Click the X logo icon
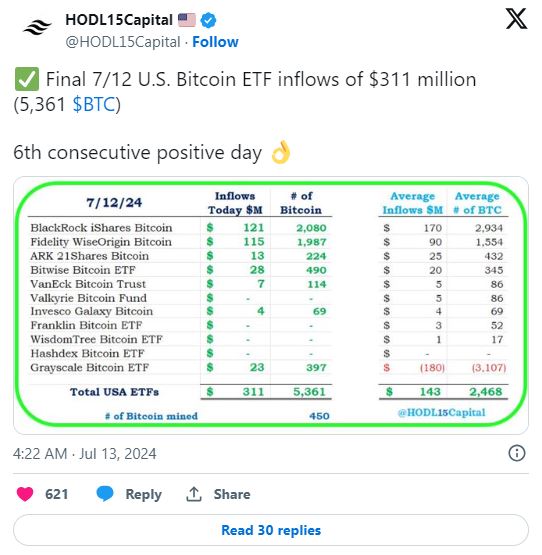The width and height of the screenshot is (542, 555). 516,19
